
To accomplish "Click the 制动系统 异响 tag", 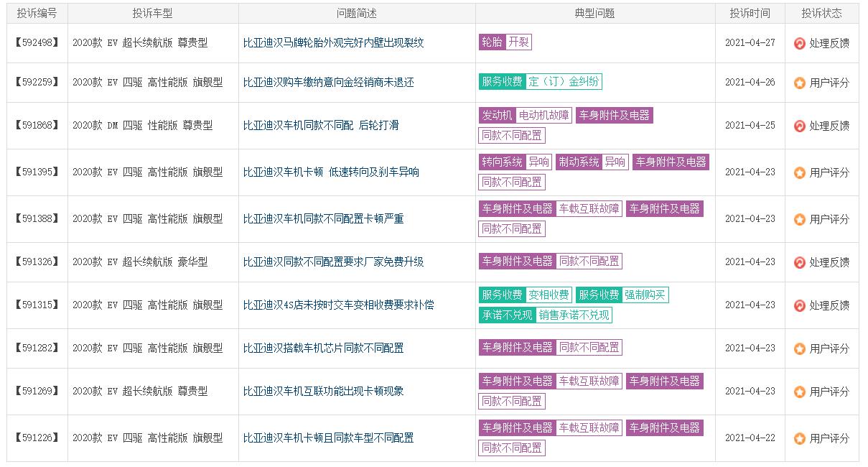I will (592, 162).
